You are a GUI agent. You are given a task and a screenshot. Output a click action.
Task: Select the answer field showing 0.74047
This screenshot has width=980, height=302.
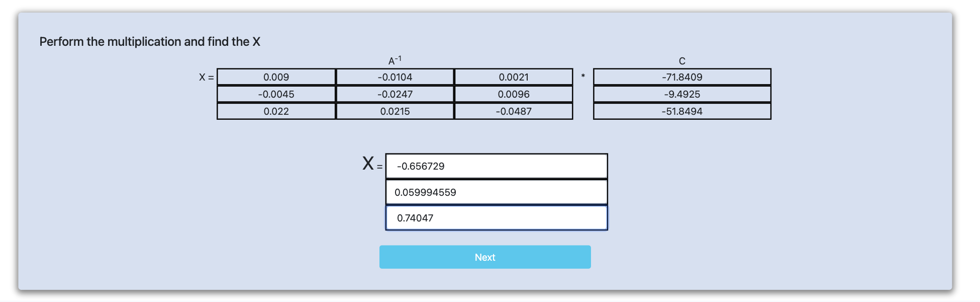pos(497,218)
